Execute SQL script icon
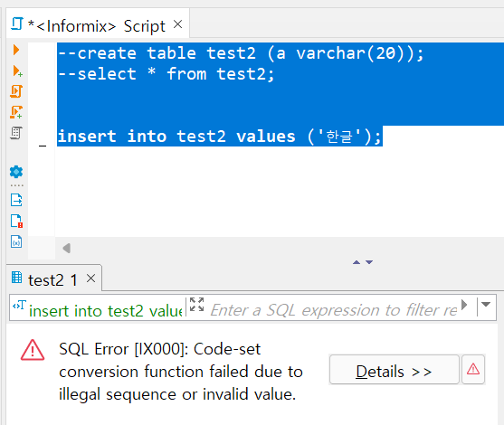Screen dimensions: 504x425 point(16,91)
